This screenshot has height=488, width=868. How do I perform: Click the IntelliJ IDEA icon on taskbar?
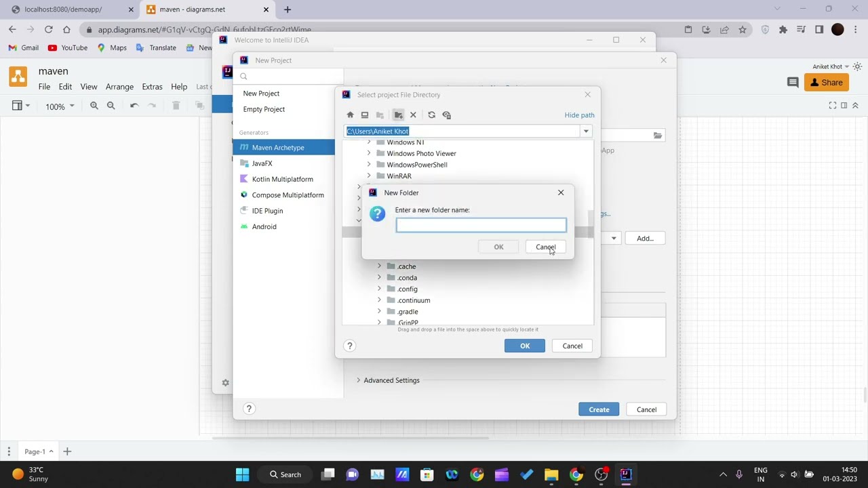pos(625,474)
